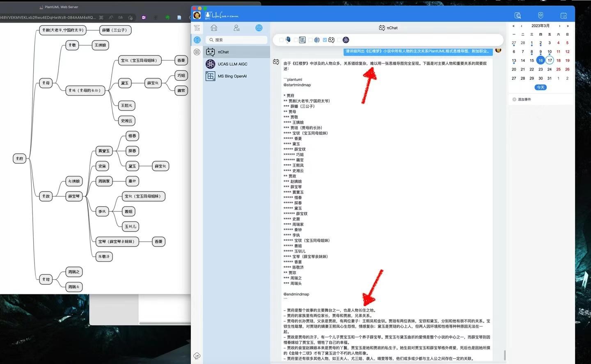
Task: Click the 周瑞家 node in mindmap
Action: 104,181
